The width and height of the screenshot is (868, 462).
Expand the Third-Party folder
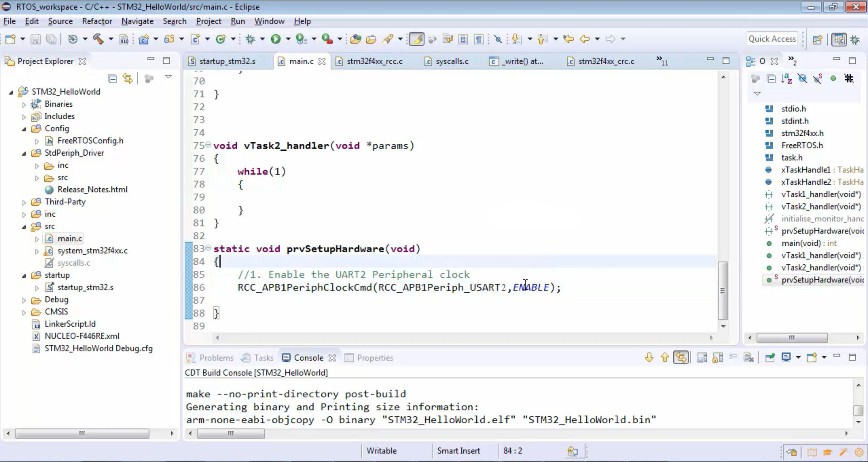(24, 202)
